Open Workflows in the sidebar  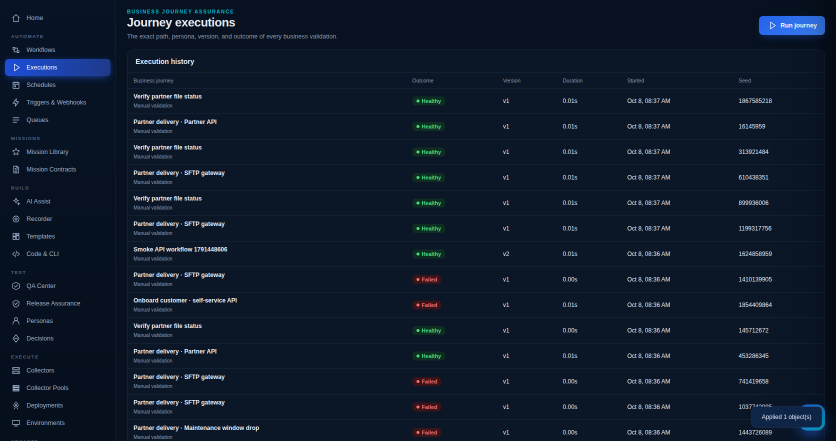coord(58,50)
